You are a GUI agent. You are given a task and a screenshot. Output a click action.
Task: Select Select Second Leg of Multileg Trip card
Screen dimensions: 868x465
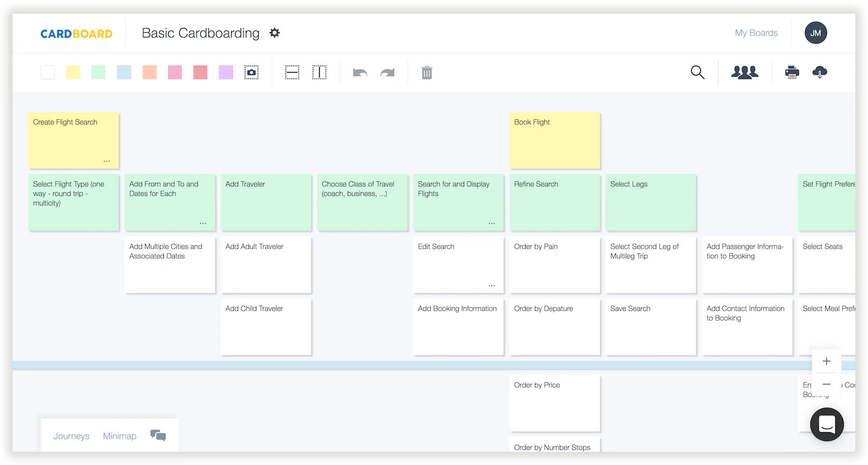(x=651, y=264)
